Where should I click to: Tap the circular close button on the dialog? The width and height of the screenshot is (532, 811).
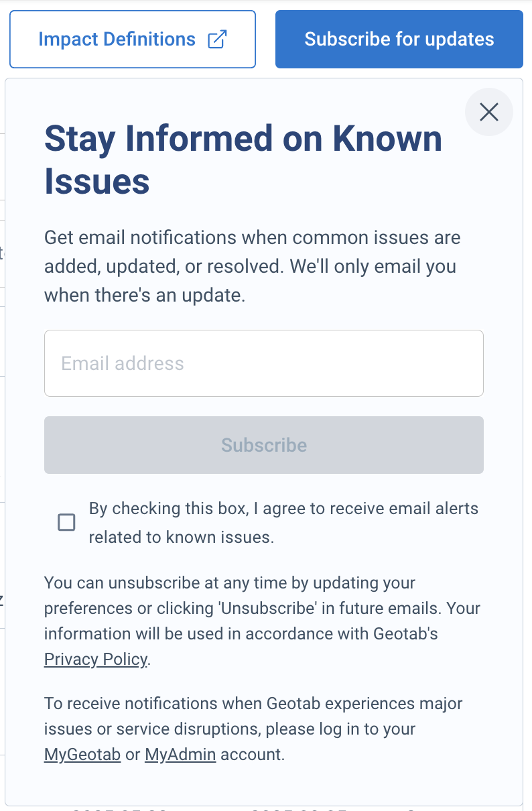pyautogui.click(x=488, y=112)
